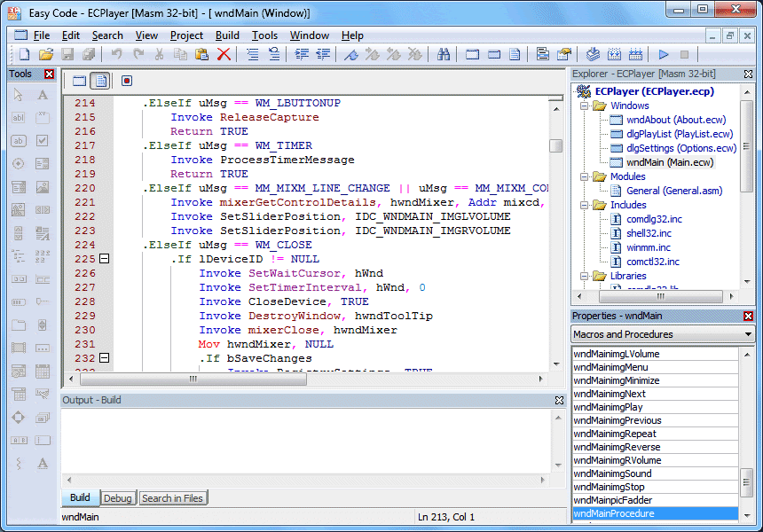This screenshot has height=532, width=763.
Task: Select the Edit box 'abl' tool
Action: (x=19, y=117)
